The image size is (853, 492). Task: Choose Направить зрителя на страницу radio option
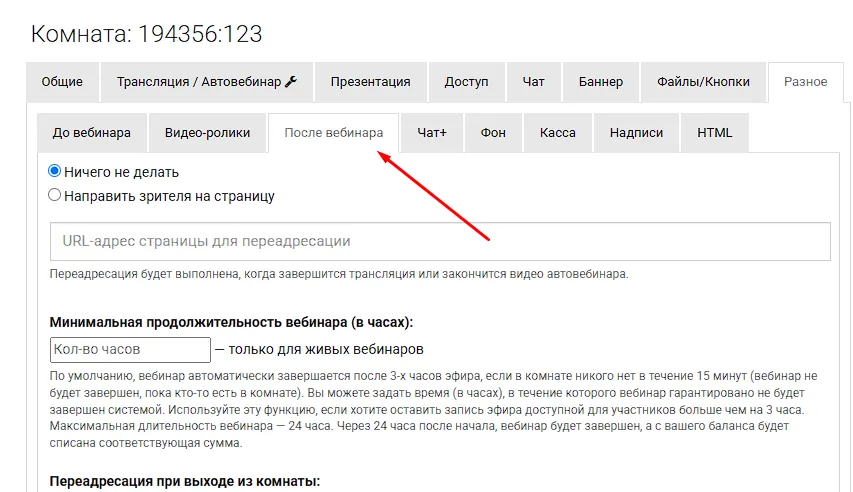pyautogui.click(x=55, y=196)
